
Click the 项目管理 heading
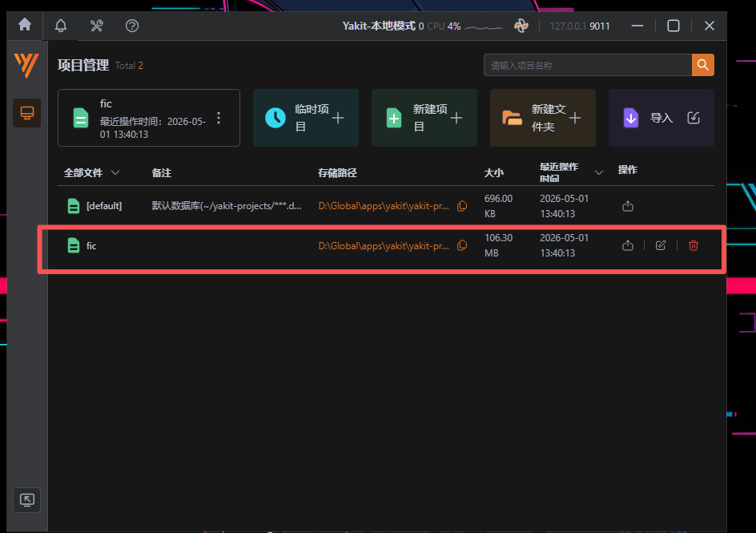83,65
